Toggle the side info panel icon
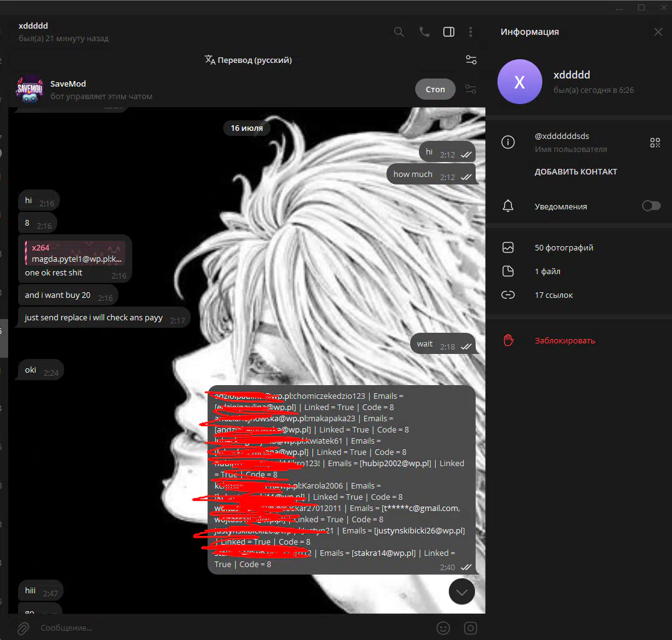 tap(449, 32)
